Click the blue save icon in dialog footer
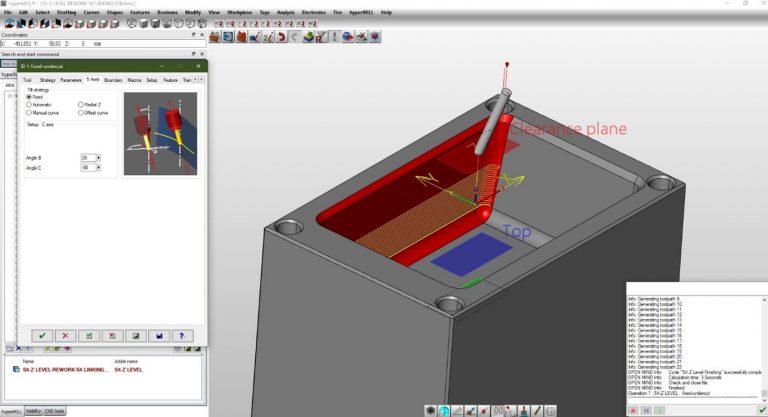768x417 pixels. (x=158, y=336)
